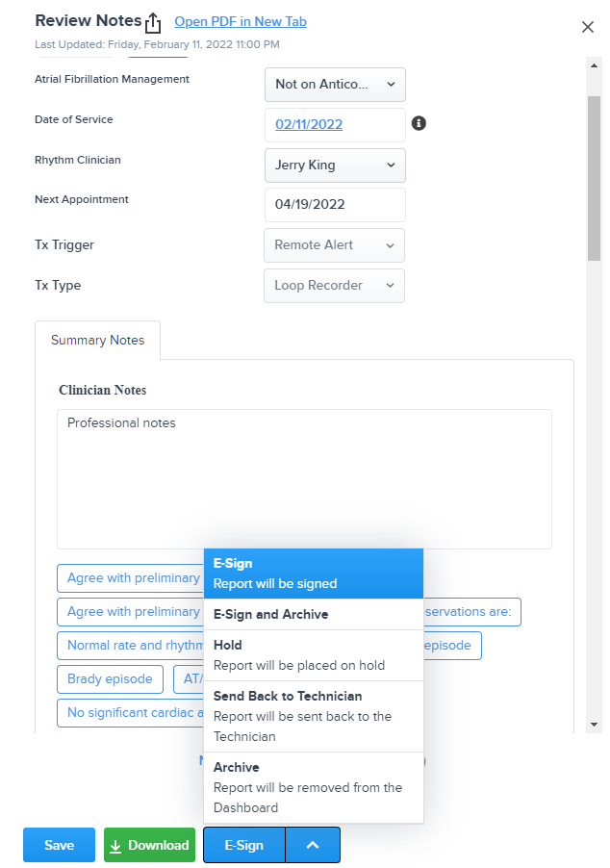
Task: Click the green Download button
Action: coord(149,845)
